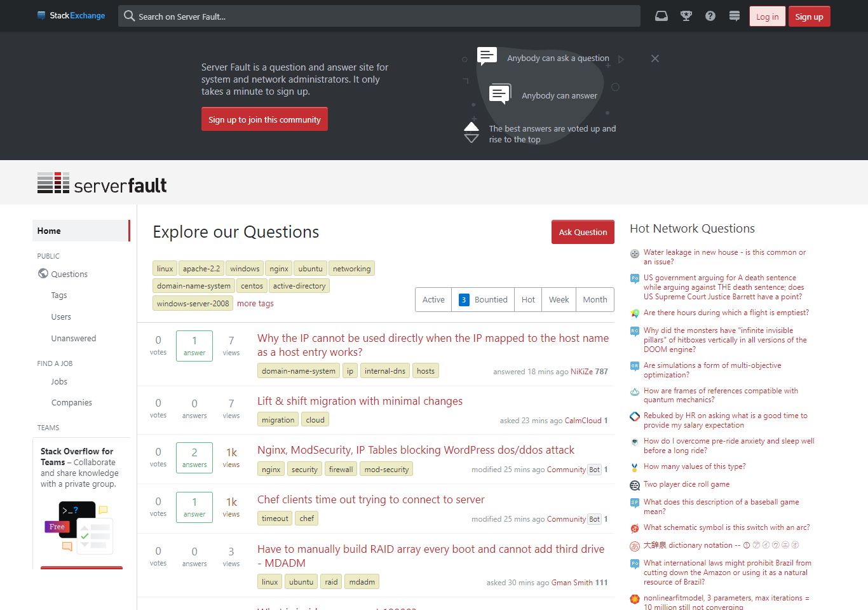This screenshot has width=868, height=610.
Task: Click site icon beside Water leakage question
Action: [x=634, y=254]
